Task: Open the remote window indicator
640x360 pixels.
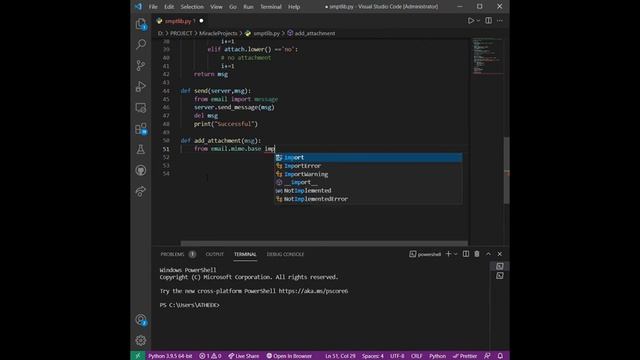Action: tap(138, 356)
